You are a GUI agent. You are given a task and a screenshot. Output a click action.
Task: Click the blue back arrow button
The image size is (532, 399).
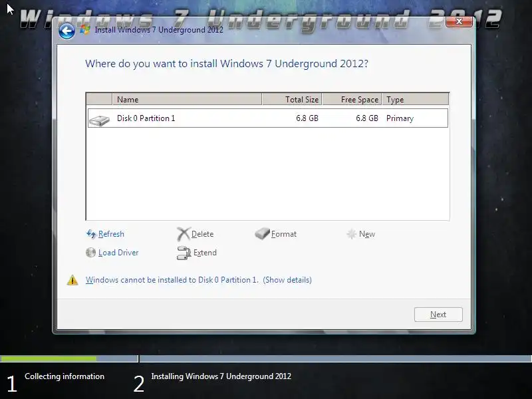point(66,31)
